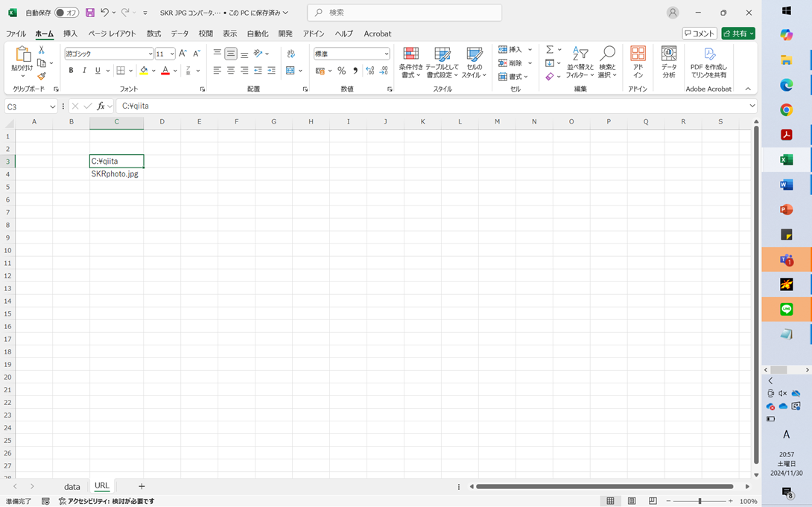Open Find and Select magnifier
The image size is (812, 507).
click(x=607, y=62)
